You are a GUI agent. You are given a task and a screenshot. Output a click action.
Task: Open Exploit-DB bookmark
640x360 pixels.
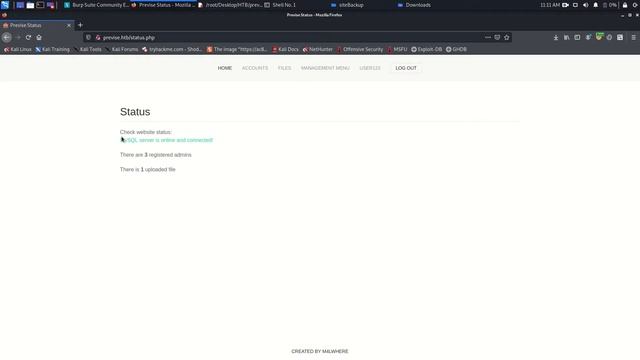point(427,49)
